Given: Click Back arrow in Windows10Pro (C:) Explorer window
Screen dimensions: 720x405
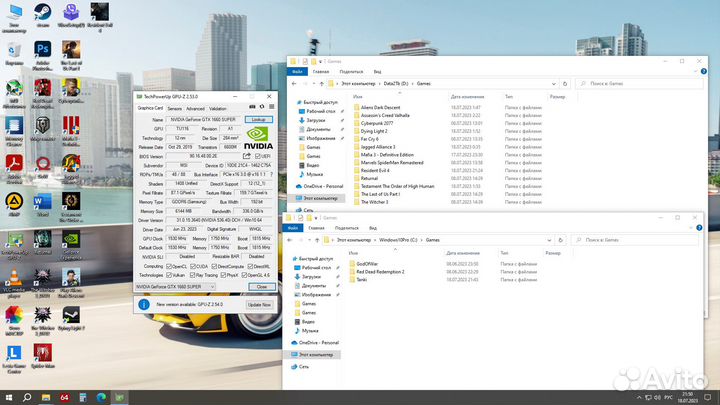Looking at the screenshot, I should pos(289,240).
